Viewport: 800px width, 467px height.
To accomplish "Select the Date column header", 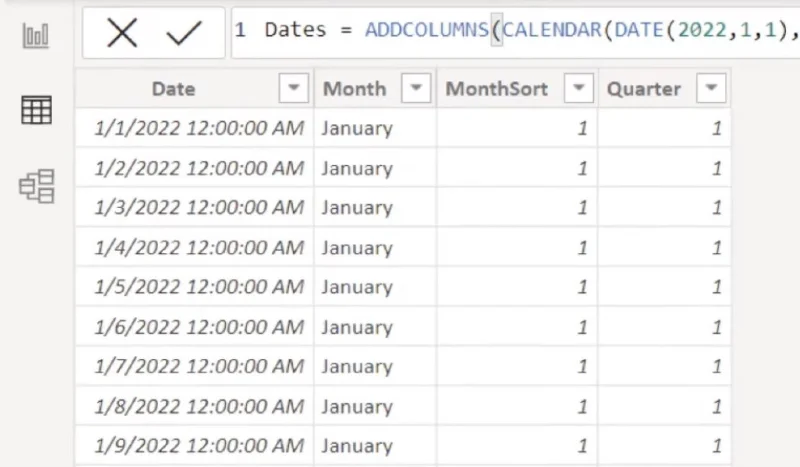I will [173, 89].
